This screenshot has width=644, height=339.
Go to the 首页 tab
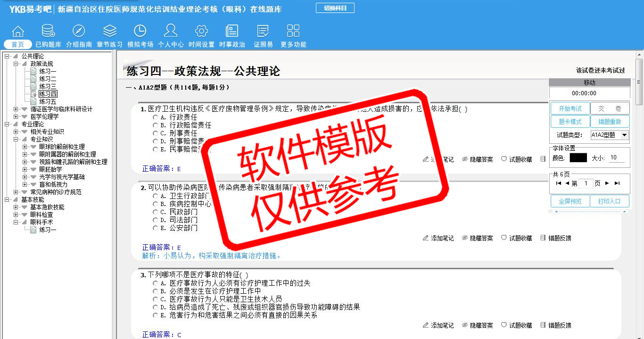point(18,44)
